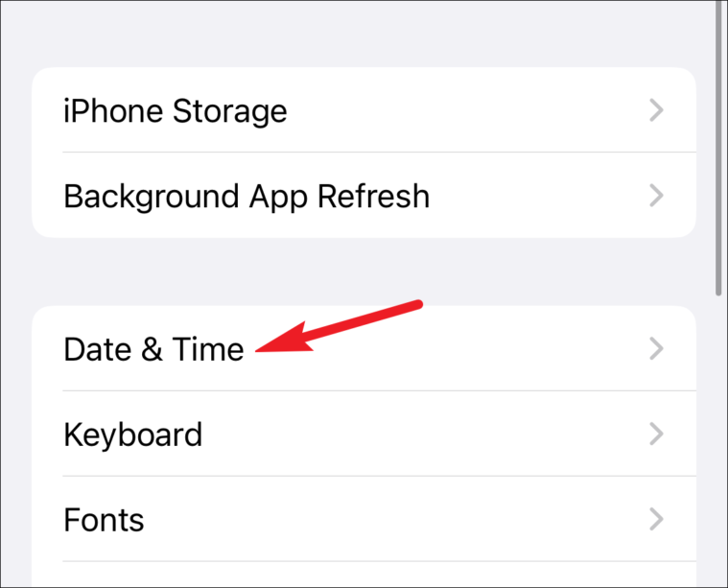The width and height of the screenshot is (728, 588).
Task: Click the Keyboard text label
Action: 132,435
